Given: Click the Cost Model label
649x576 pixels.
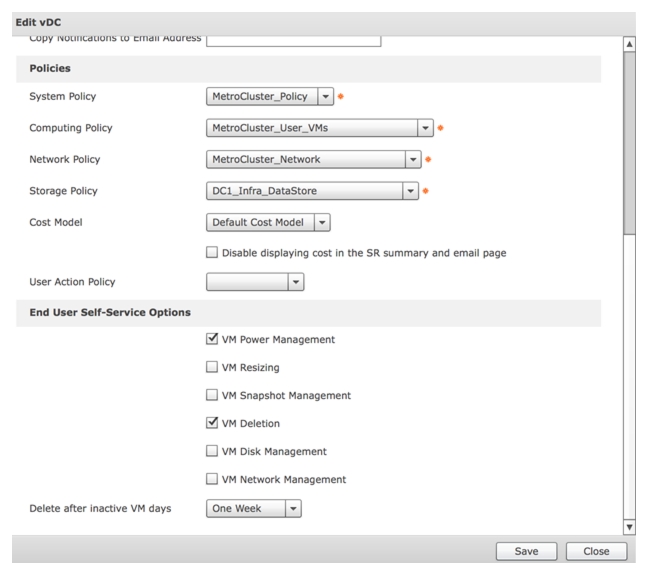Looking at the screenshot, I should (x=56, y=222).
